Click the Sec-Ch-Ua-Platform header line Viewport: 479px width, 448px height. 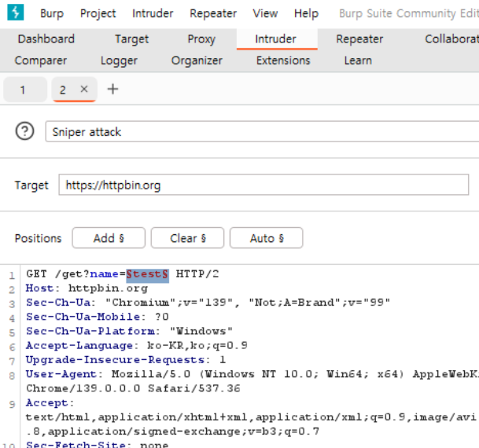tap(129, 331)
